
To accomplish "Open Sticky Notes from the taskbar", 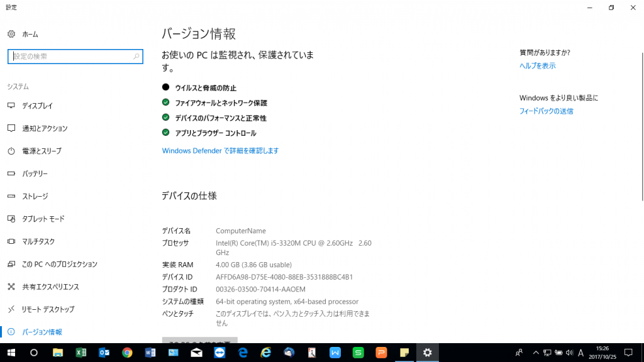I will pyautogui.click(x=404, y=353).
